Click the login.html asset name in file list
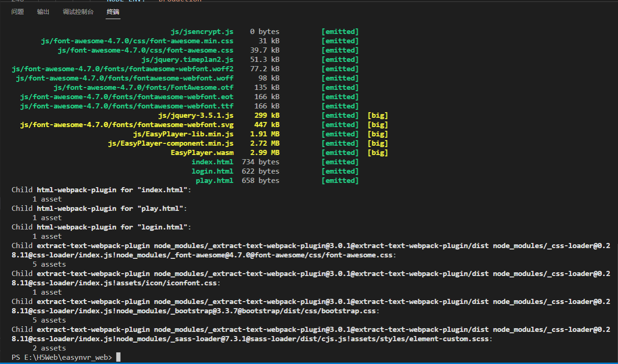The width and height of the screenshot is (618, 364). point(212,171)
